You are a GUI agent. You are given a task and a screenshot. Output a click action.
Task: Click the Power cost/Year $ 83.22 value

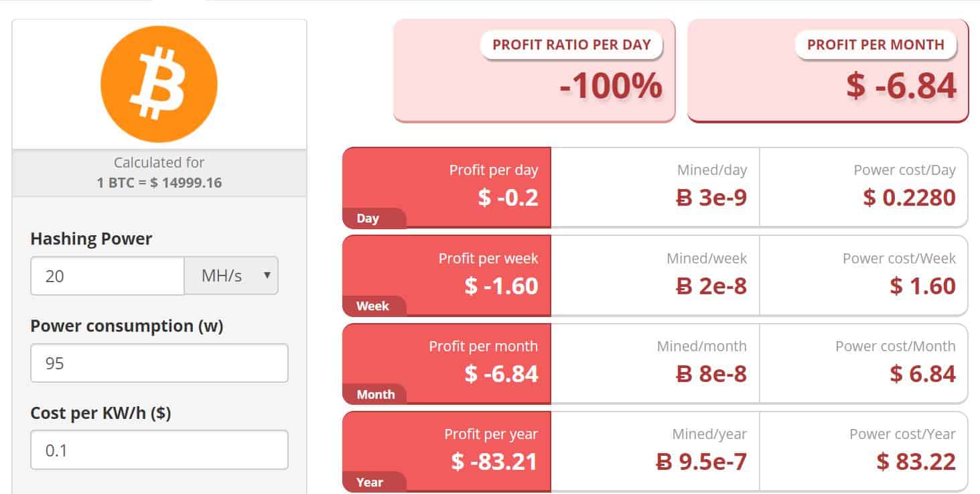click(x=916, y=462)
